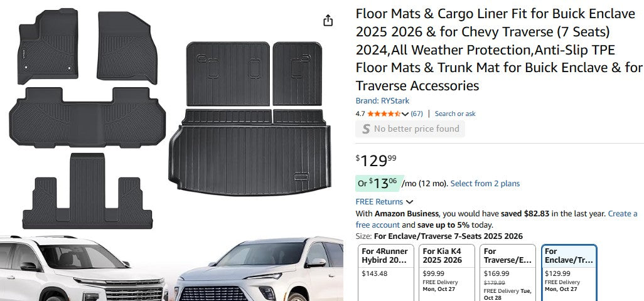Click the Search or ask link
This screenshot has width=644, height=301.
point(455,114)
